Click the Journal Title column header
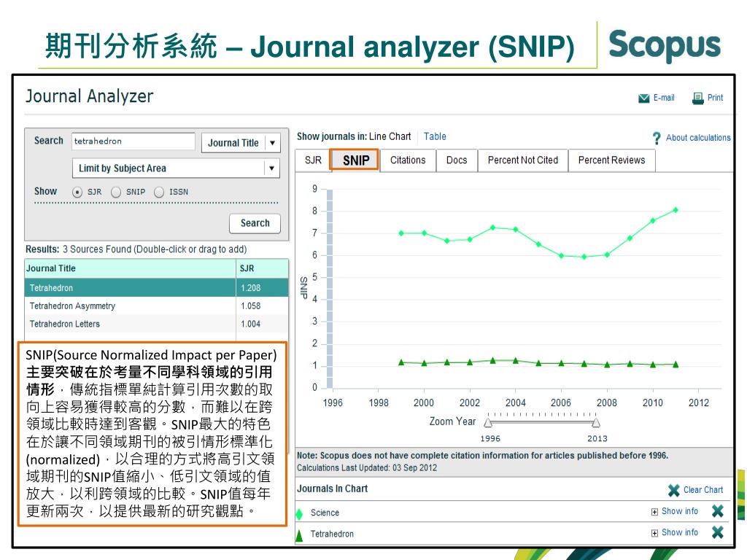This screenshot has height=560, width=747. coord(130,268)
